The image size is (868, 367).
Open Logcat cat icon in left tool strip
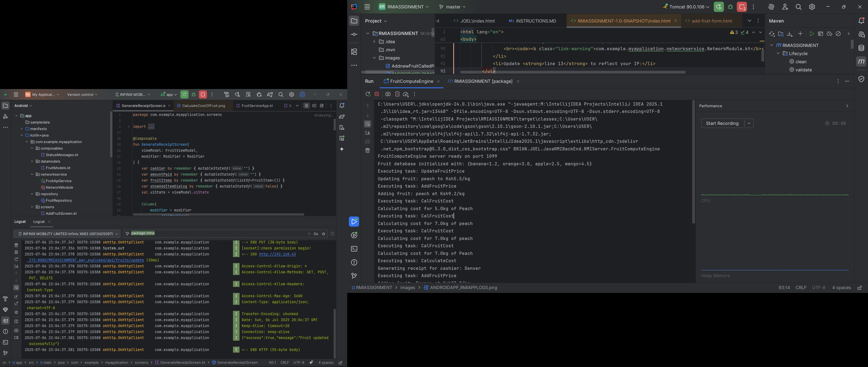[5, 321]
